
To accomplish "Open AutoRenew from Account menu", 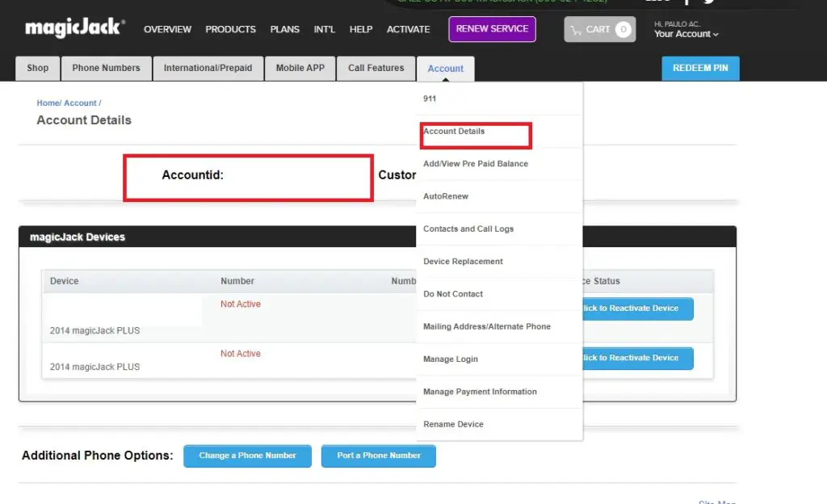I will (445, 196).
